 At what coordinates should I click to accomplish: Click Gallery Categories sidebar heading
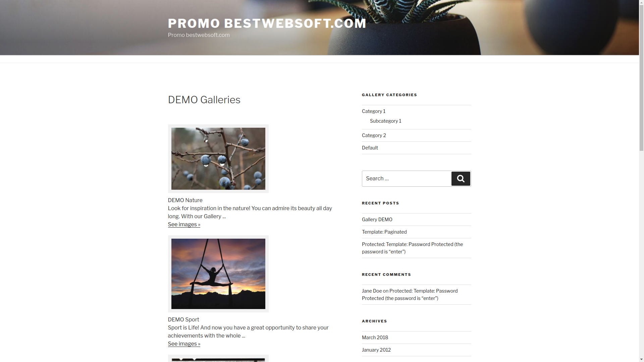pos(389,95)
